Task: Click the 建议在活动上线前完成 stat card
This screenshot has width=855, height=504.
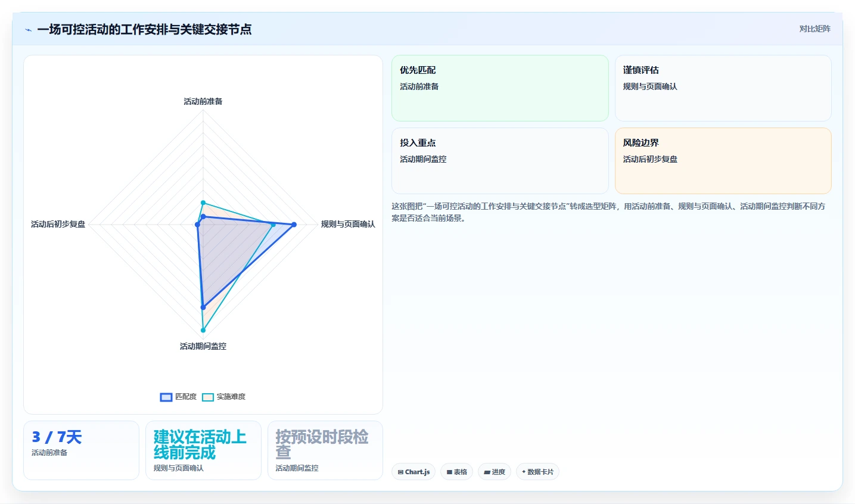Action: pos(203,450)
